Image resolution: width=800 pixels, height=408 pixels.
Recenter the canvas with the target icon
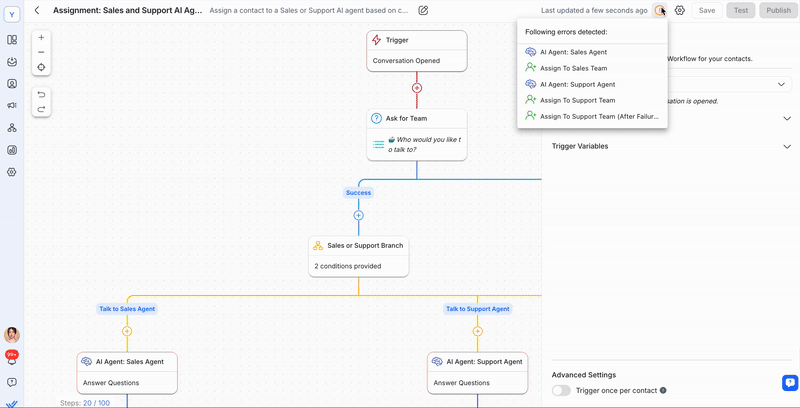[41, 67]
